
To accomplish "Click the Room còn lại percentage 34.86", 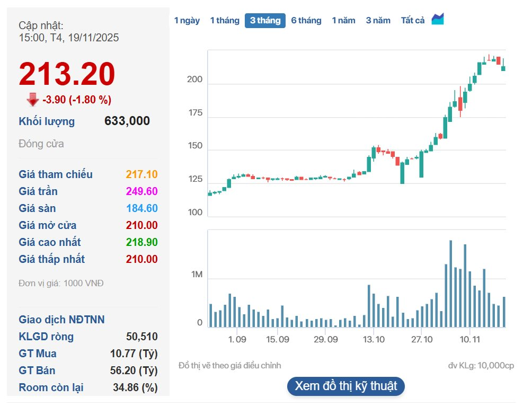I will point(135,387).
